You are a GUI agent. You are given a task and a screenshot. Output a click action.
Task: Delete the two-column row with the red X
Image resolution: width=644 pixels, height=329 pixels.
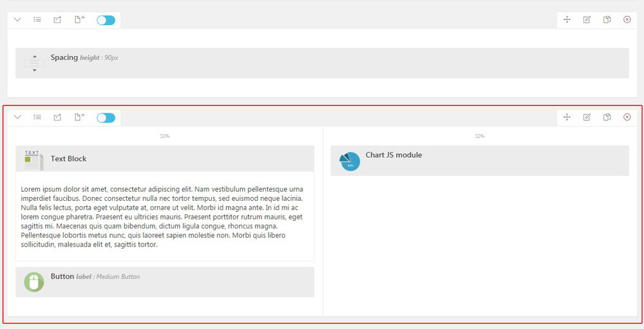pyautogui.click(x=627, y=117)
